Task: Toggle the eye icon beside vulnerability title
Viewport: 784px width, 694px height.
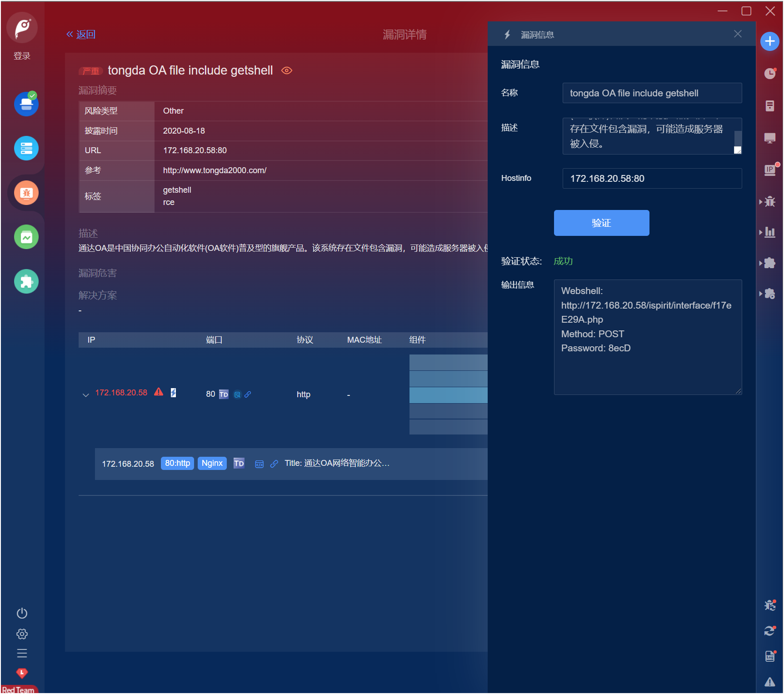Action: 287,70
